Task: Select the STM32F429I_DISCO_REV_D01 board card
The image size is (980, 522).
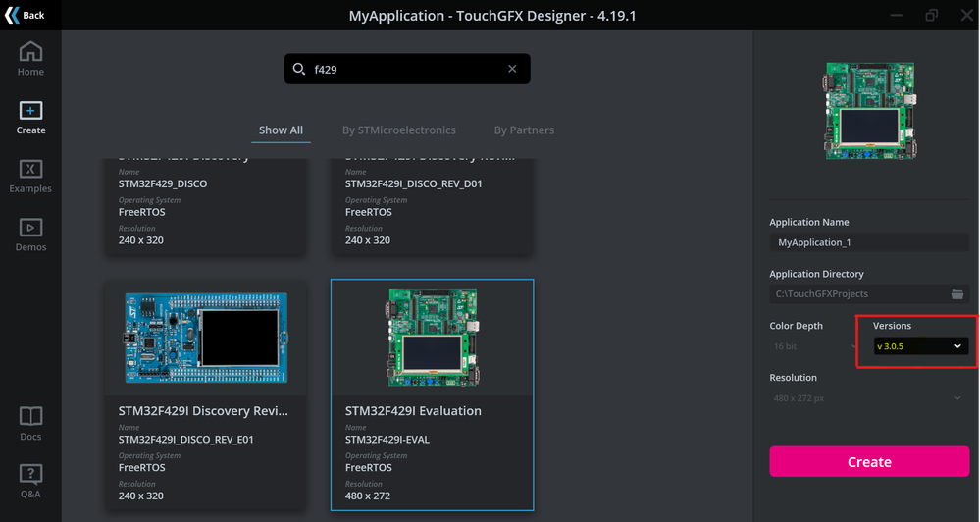Action: (x=432, y=206)
